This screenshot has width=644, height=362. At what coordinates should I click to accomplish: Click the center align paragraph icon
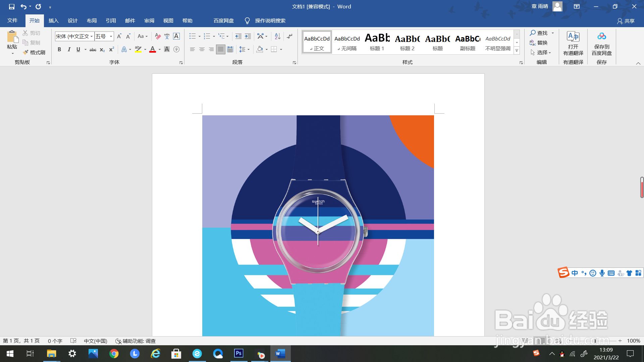(202, 49)
